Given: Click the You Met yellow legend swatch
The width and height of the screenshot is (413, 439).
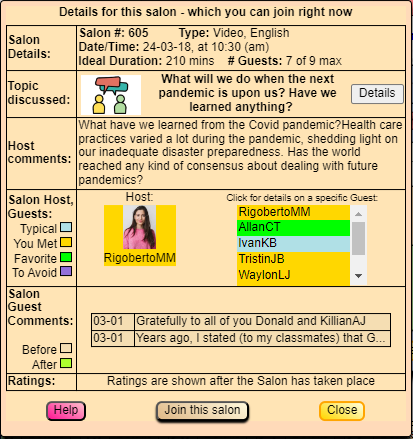Looking at the screenshot, I should 66,242.
